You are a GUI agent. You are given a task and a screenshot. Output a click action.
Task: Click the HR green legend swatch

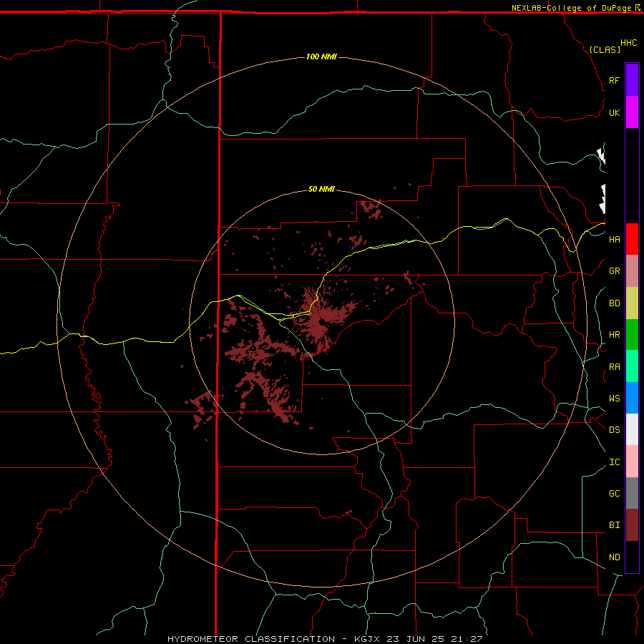(632, 335)
